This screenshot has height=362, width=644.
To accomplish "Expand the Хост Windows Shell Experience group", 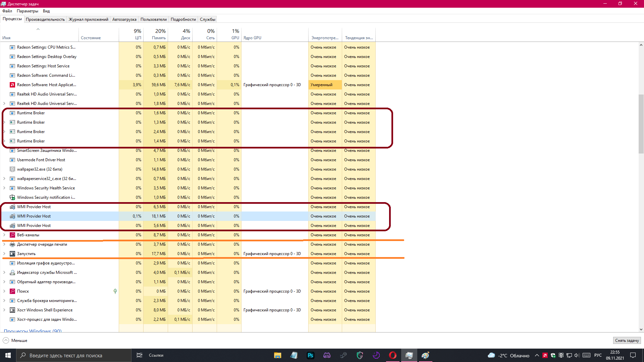I will [x=4, y=310].
